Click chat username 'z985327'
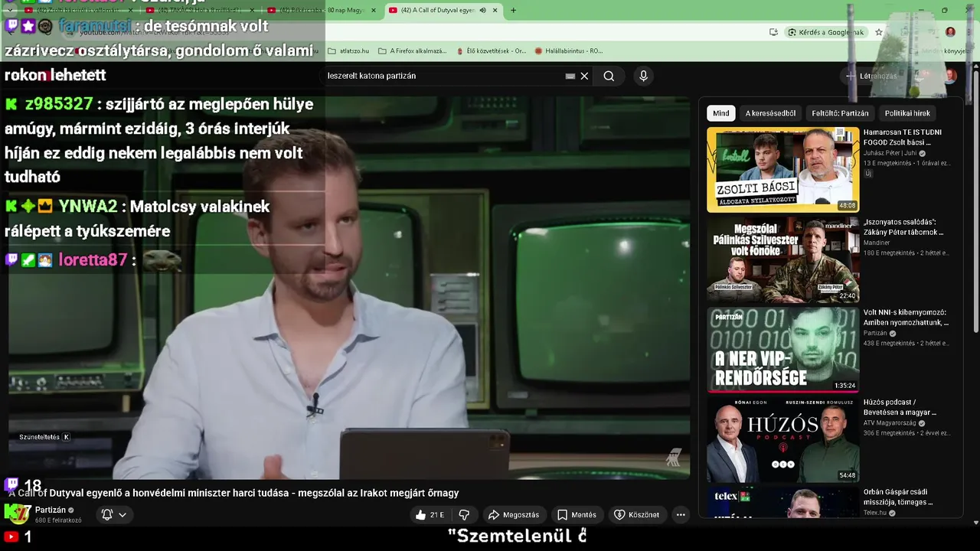Viewport: 980px width, 551px height. [59, 104]
